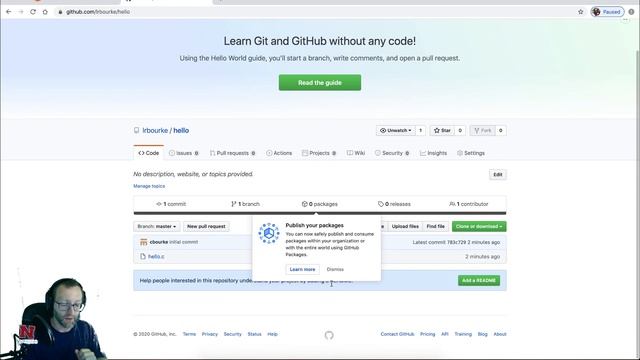Select the Code tab

click(x=149, y=153)
